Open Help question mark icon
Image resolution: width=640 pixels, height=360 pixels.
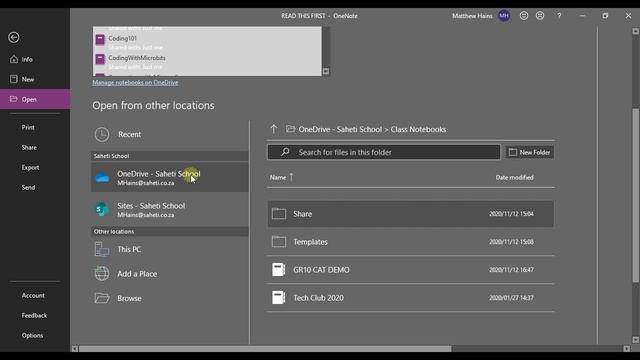click(559, 16)
